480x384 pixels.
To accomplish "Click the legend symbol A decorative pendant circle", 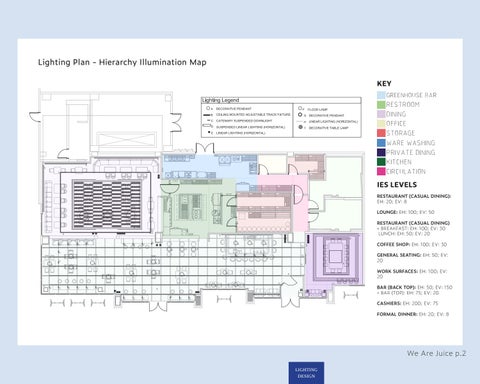I will tap(208, 108).
